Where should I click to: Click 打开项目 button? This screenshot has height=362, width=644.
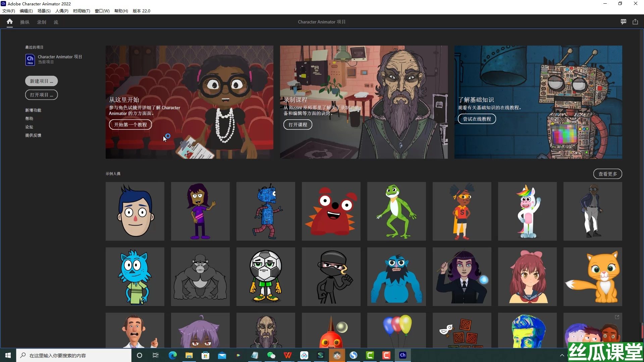(x=42, y=95)
